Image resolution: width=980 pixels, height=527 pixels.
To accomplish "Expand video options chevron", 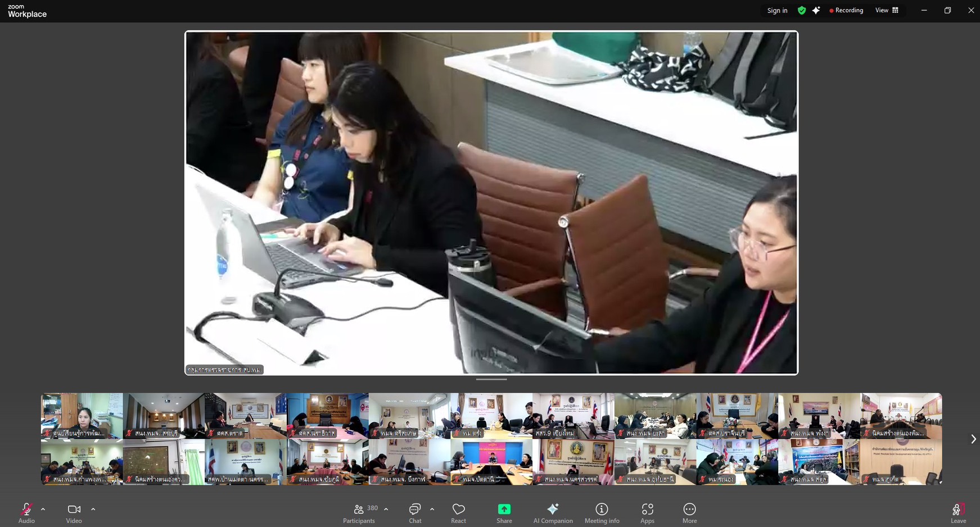I will pos(93,509).
